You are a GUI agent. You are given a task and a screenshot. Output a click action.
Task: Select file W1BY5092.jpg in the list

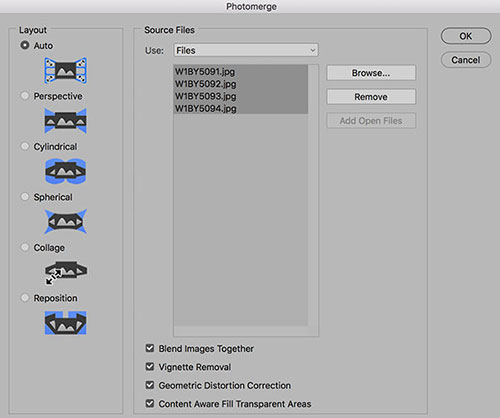click(241, 84)
